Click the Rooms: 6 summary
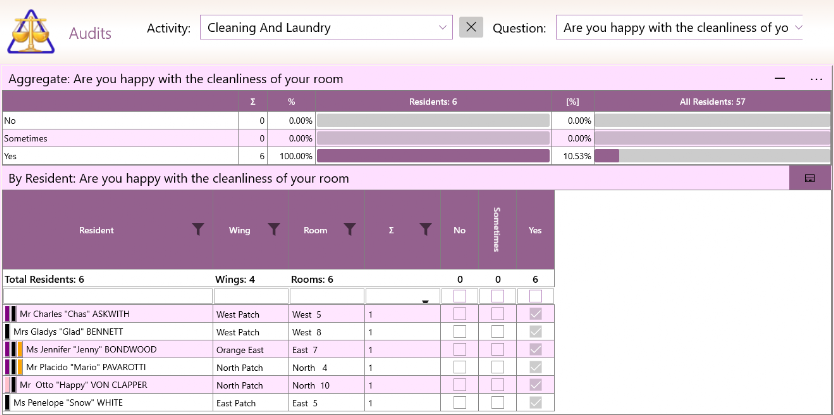 tap(312, 279)
